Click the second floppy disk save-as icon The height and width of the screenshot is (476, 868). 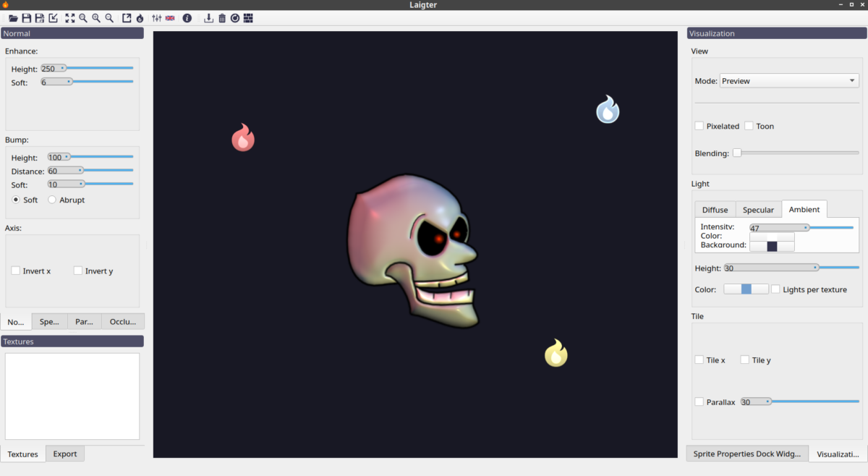(x=40, y=18)
